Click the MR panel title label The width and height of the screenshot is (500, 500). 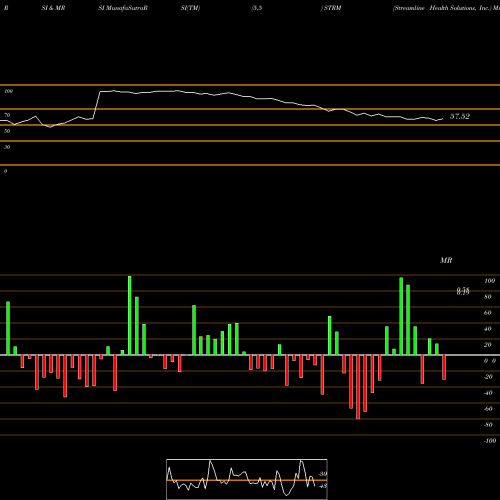click(446, 260)
